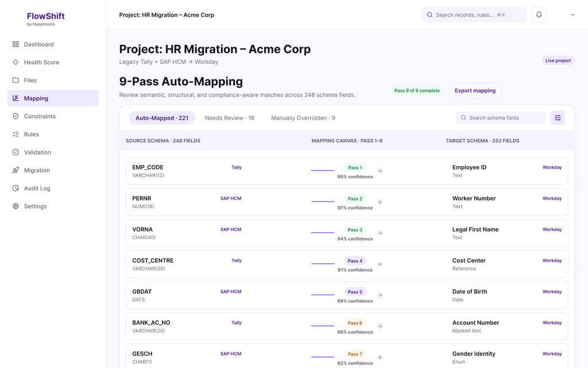
Task: Click the magnifier icon in top search bar
Action: click(x=430, y=15)
